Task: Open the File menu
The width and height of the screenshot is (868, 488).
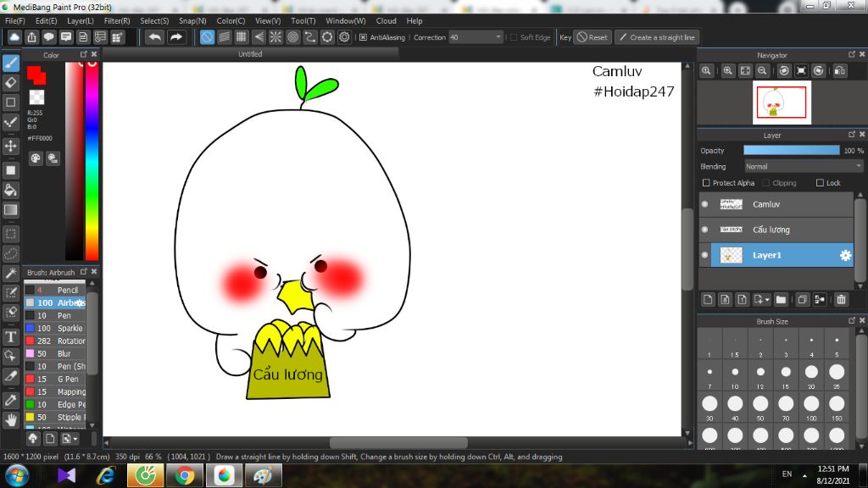Action: coord(15,21)
